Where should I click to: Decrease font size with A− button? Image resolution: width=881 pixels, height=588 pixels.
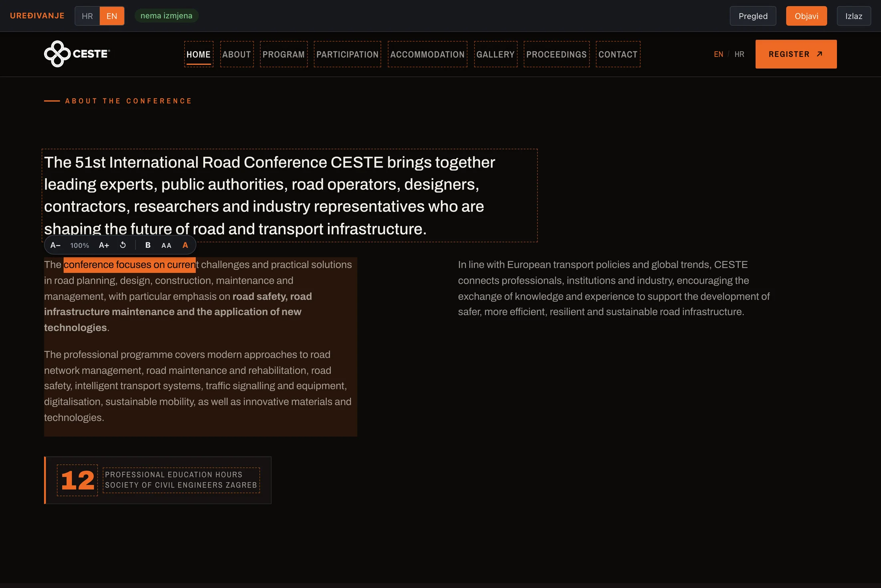click(x=56, y=245)
